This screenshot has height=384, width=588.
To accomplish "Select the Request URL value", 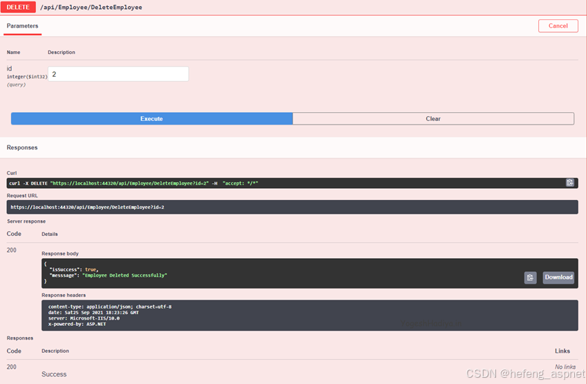I will point(87,207).
